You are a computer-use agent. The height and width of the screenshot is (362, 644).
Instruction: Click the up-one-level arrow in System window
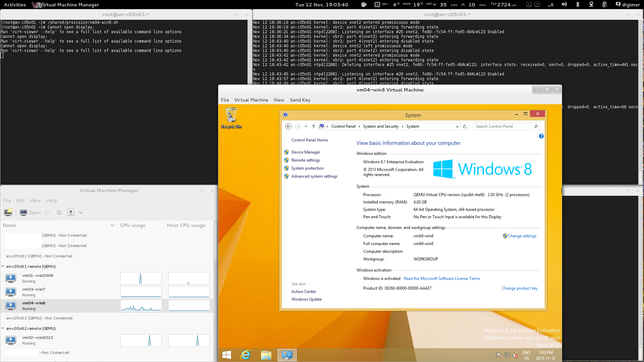click(x=314, y=126)
